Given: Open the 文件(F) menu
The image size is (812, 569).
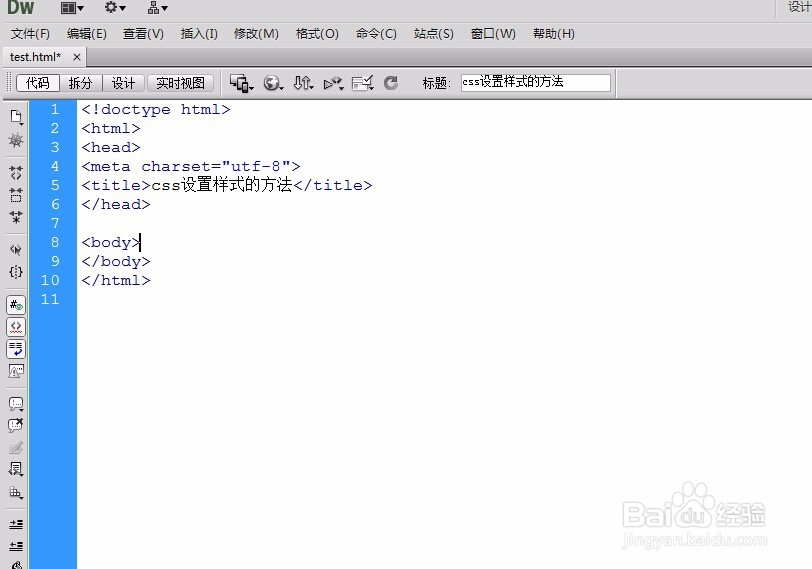Looking at the screenshot, I should tap(30, 34).
